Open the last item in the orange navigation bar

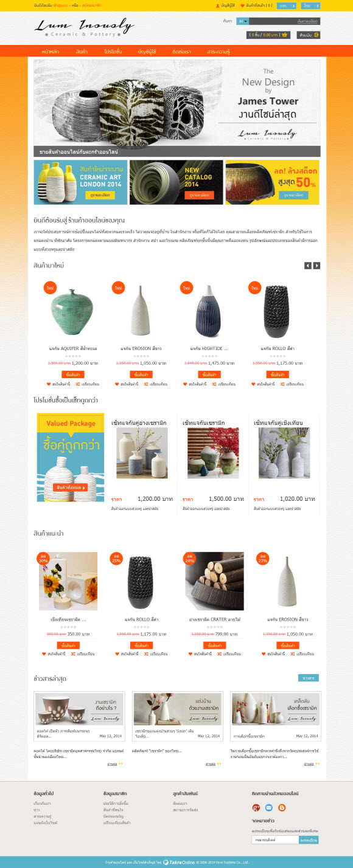click(x=218, y=52)
